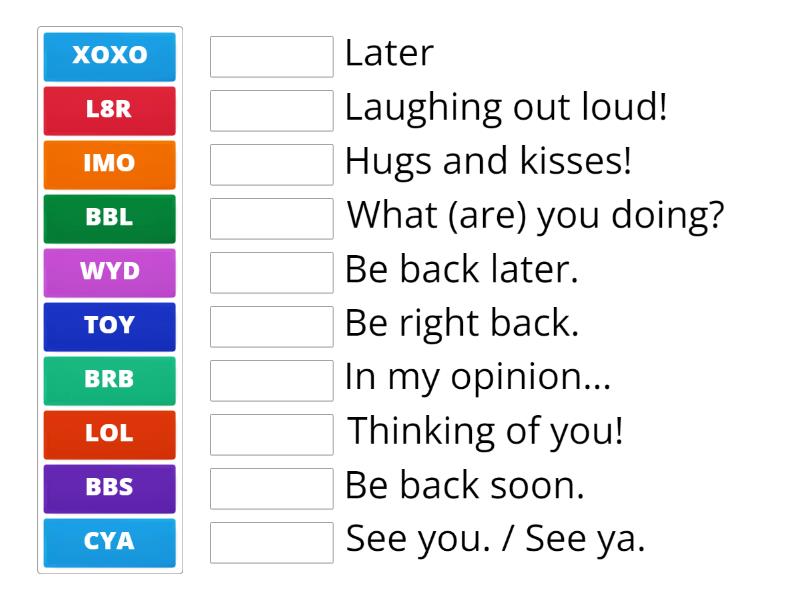
Task: Click the answer slot for Be right back
Action: tap(271, 327)
